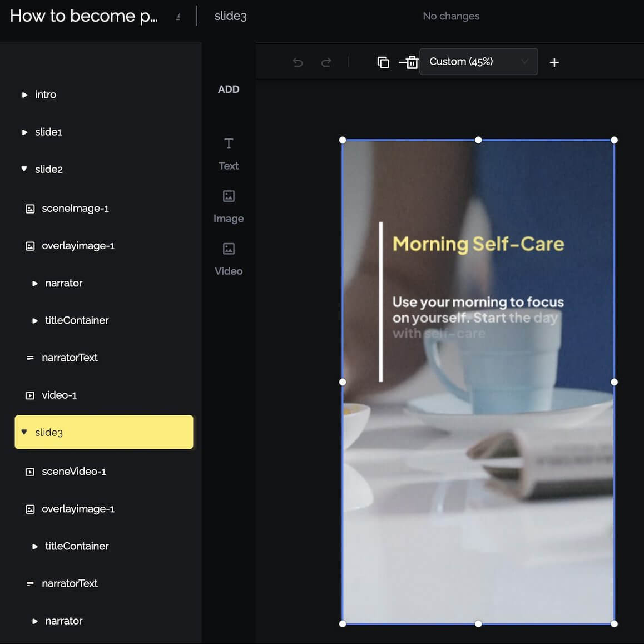This screenshot has width=644, height=644.
Task: Collapse the slide3 group arrow
Action: (x=24, y=432)
